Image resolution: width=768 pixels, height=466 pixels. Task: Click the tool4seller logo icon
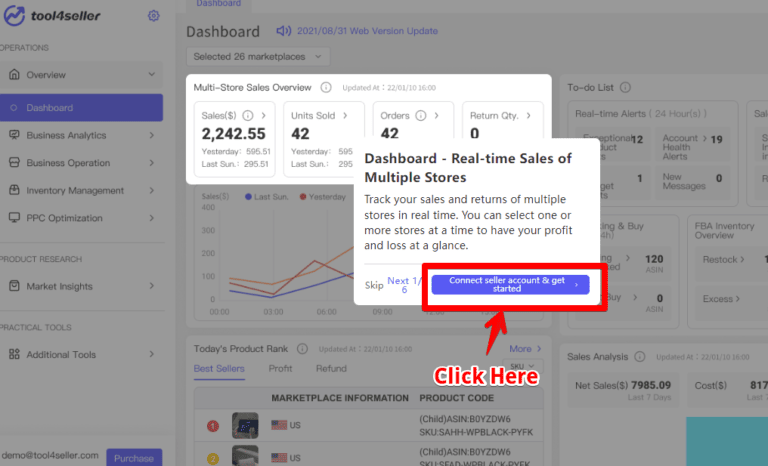coord(14,17)
